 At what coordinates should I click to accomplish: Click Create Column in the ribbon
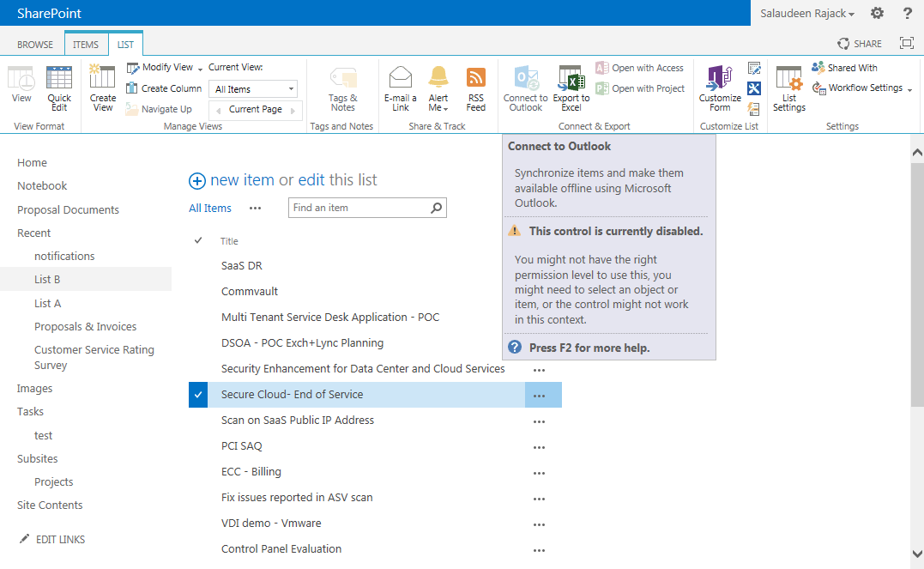pyautogui.click(x=165, y=88)
